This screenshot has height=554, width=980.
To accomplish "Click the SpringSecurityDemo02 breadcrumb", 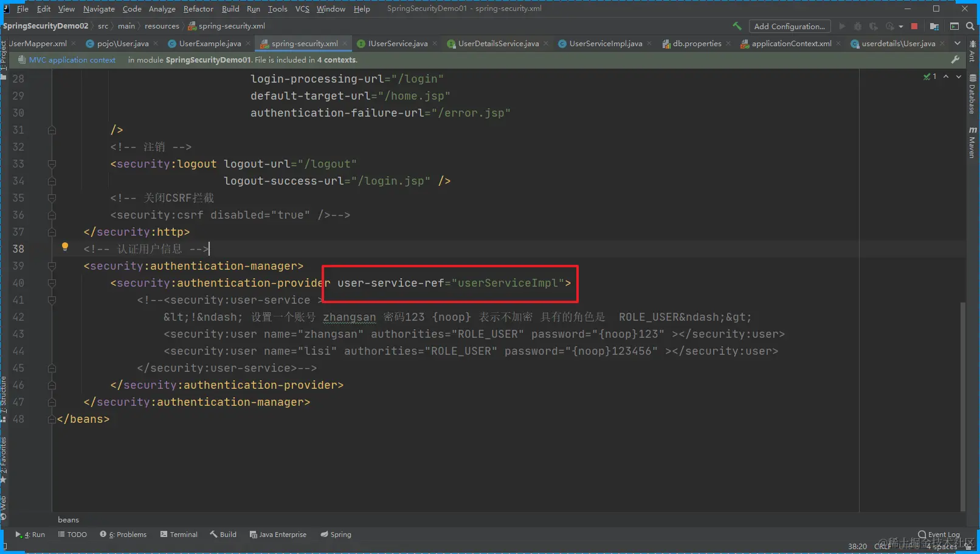I will pos(46,26).
